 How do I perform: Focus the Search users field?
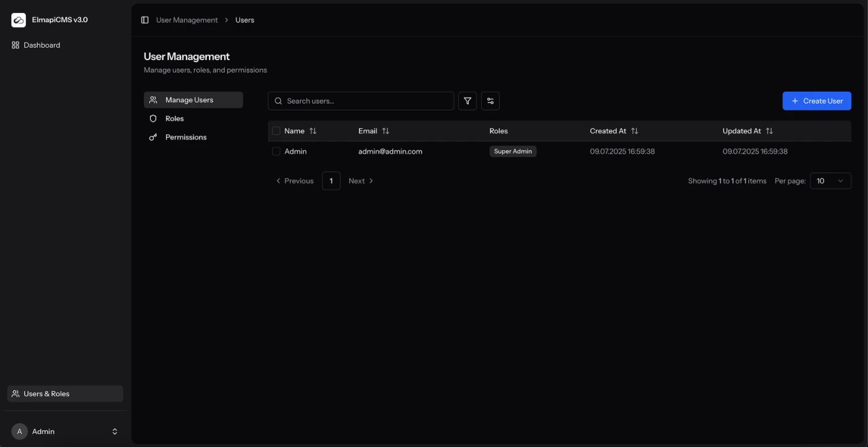(361, 101)
